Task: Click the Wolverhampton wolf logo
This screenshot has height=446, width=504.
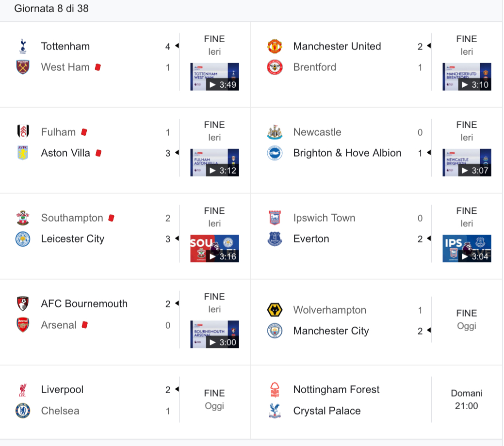Action: (x=275, y=310)
